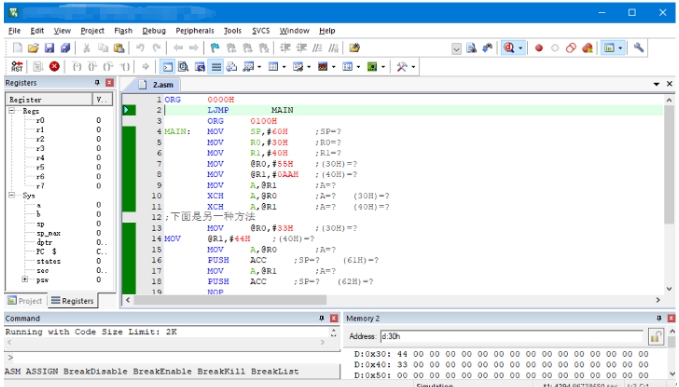Image resolution: width=679 pixels, height=387 pixels.
Task: Create a new file using toolbar icon
Action: point(17,48)
